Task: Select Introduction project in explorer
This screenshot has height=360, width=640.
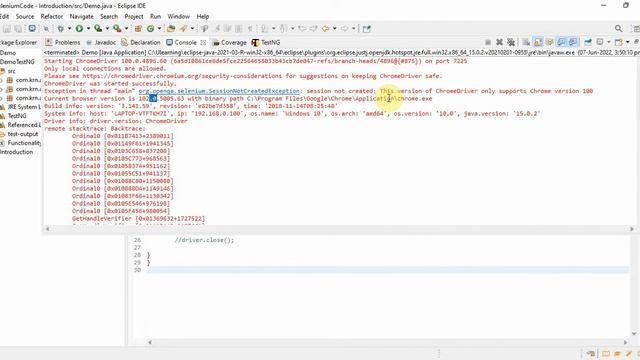Action: (x=16, y=152)
